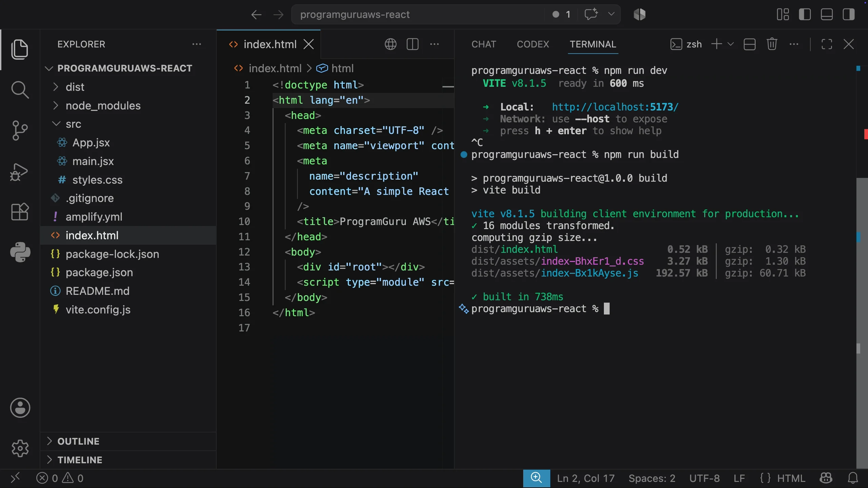
Task: Open Run and Debug view icon
Action: 20,172
